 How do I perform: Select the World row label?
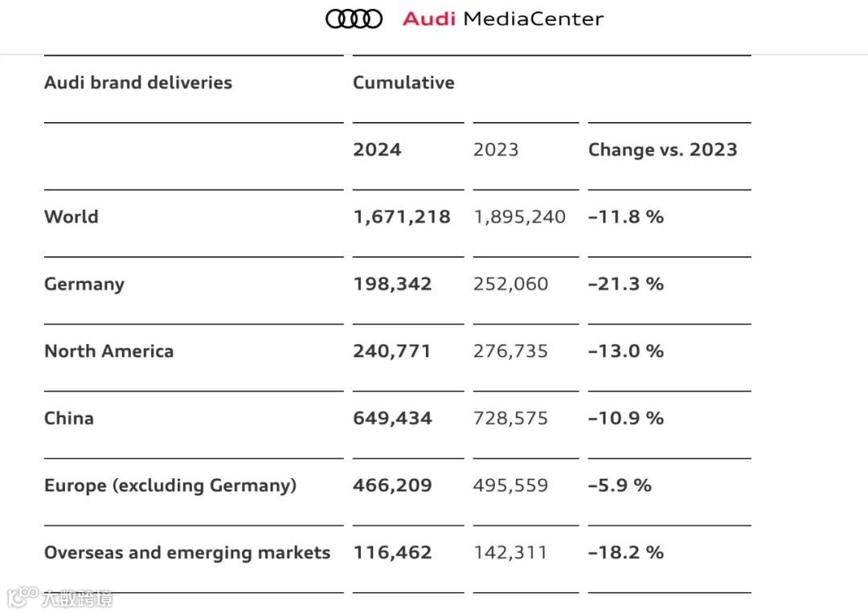point(72,216)
